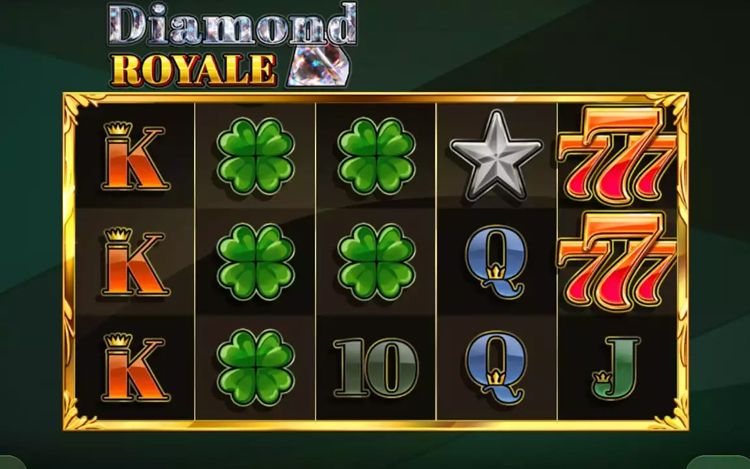750x469 pixels.
Task: Select the top 777 symbol
Action: click(618, 156)
